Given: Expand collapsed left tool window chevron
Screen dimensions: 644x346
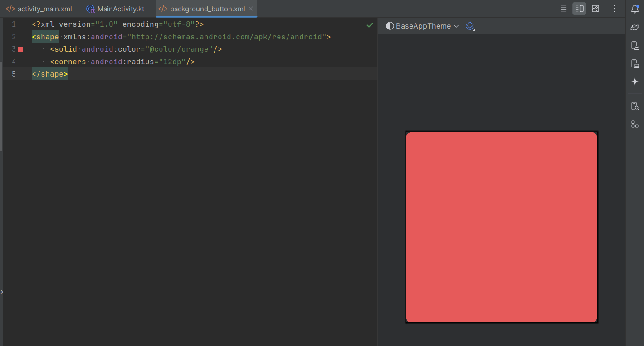Looking at the screenshot, I should coord(1,292).
